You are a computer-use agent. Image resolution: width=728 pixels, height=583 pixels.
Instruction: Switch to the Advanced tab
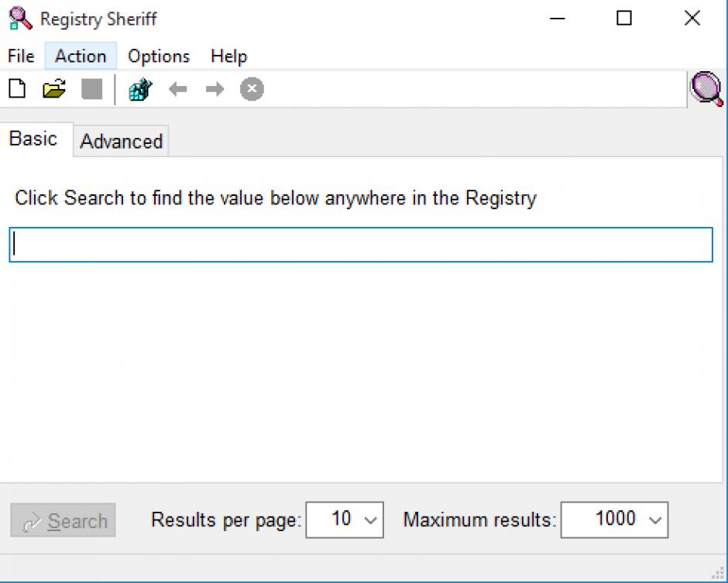pyautogui.click(x=121, y=141)
